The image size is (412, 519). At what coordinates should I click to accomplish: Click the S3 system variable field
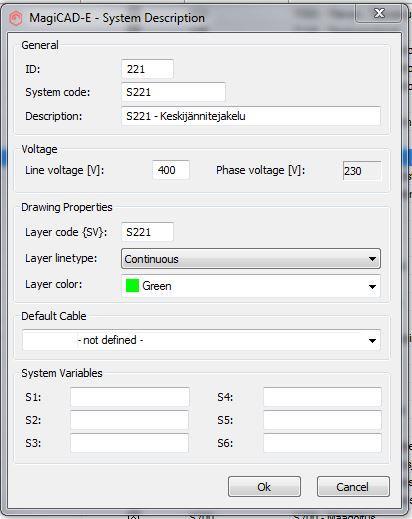pos(130,443)
